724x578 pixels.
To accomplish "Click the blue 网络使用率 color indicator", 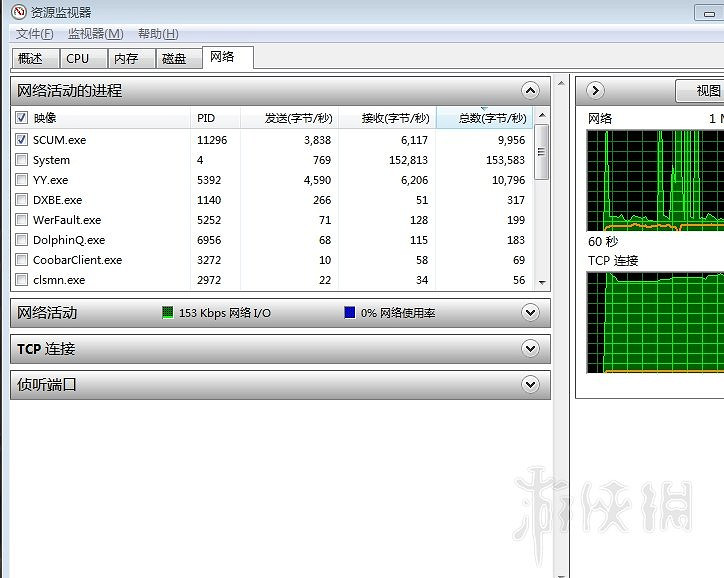I will (x=350, y=313).
